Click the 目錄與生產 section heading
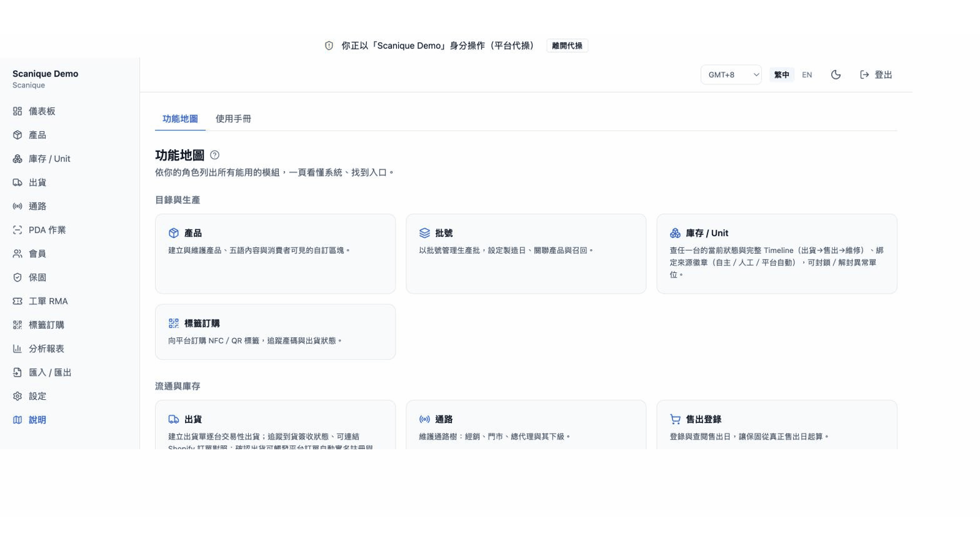 click(178, 200)
